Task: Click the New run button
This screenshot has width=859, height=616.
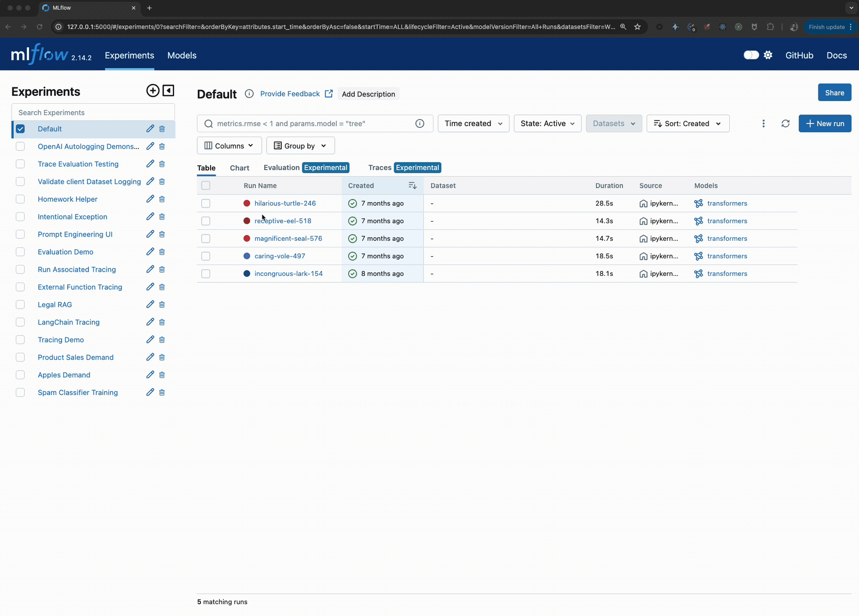Action: point(825,123)
